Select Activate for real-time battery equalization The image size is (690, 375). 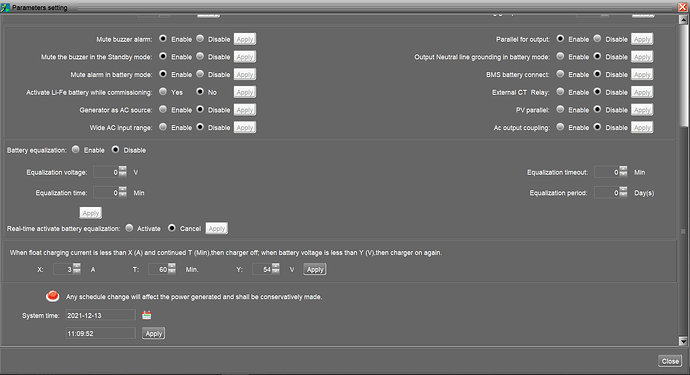[129, 228]
